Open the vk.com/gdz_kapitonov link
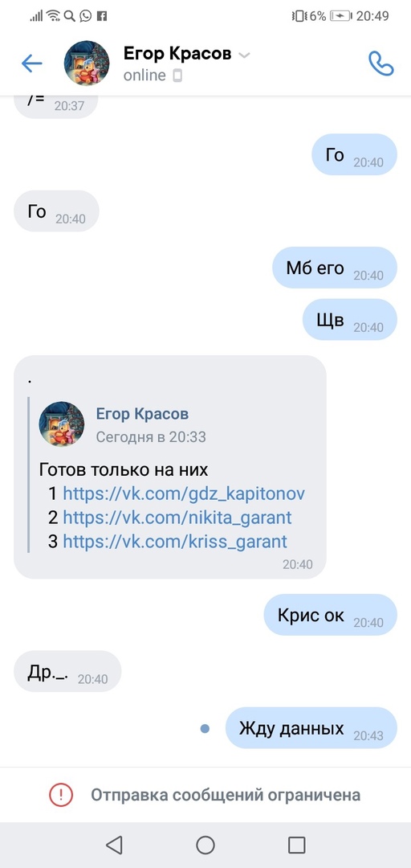The image size is (411, 868). click(x=184, y=493)
